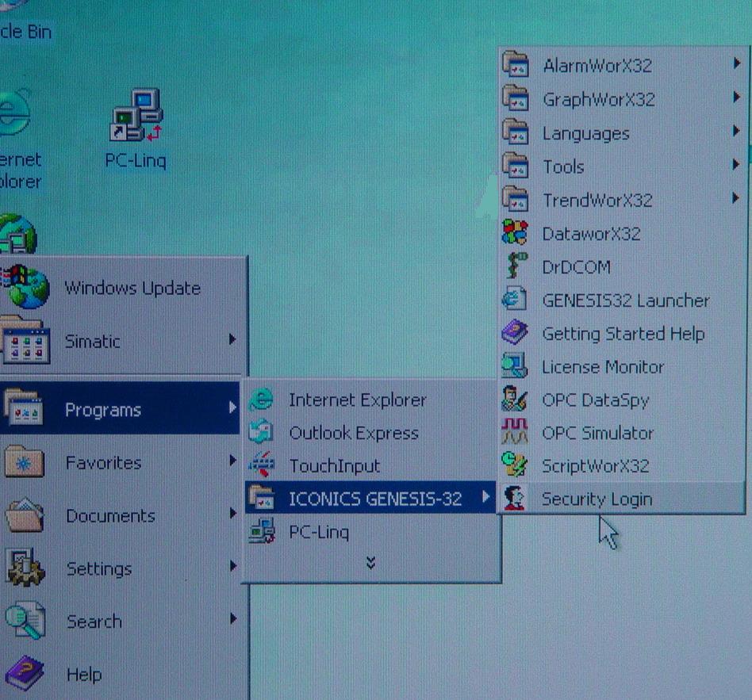The image size is (752, 700).
Task: Select the DrDCOM label text
Action: 577,267
